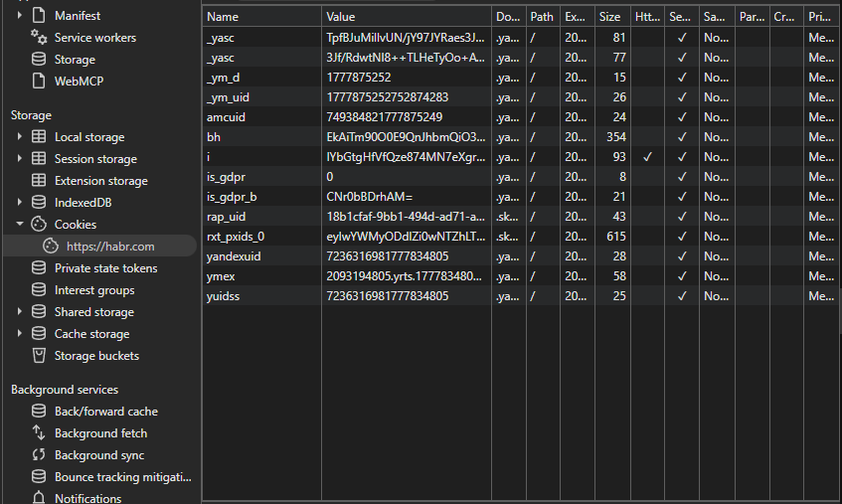Open the Service workers section
This screenshot has width=842, height=504.
[x=95, y=38]
